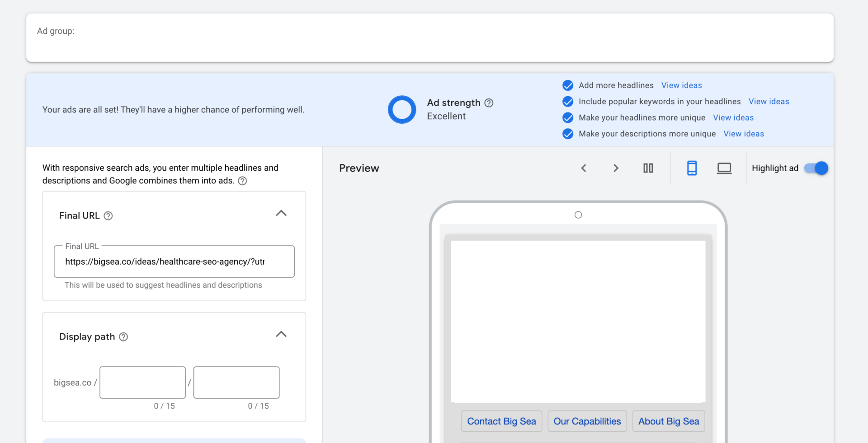Switch preview to desktop device
868x443 pixels.
point(724,168)
